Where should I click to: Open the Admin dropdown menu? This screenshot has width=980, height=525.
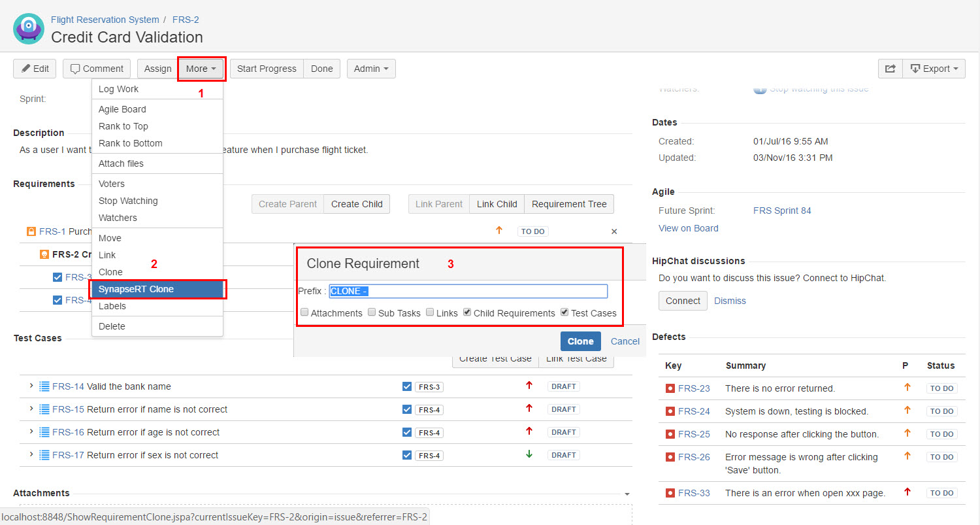pos(371,69)
